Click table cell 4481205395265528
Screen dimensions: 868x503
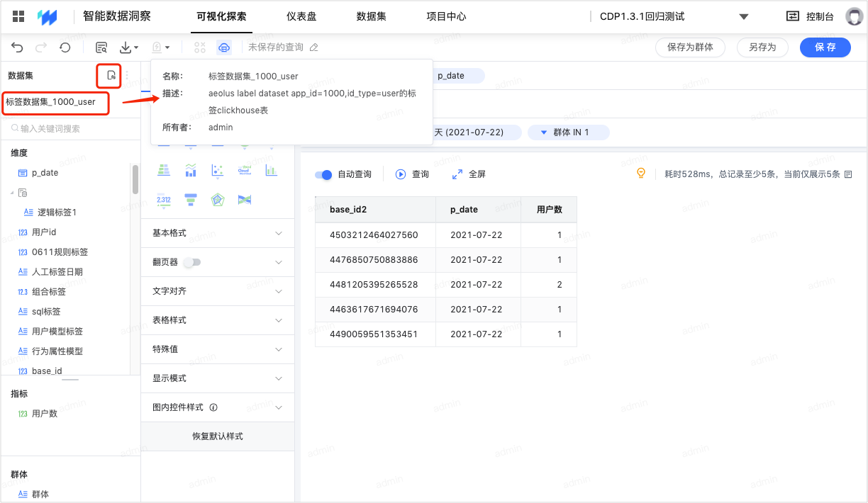tap(374, 284)
